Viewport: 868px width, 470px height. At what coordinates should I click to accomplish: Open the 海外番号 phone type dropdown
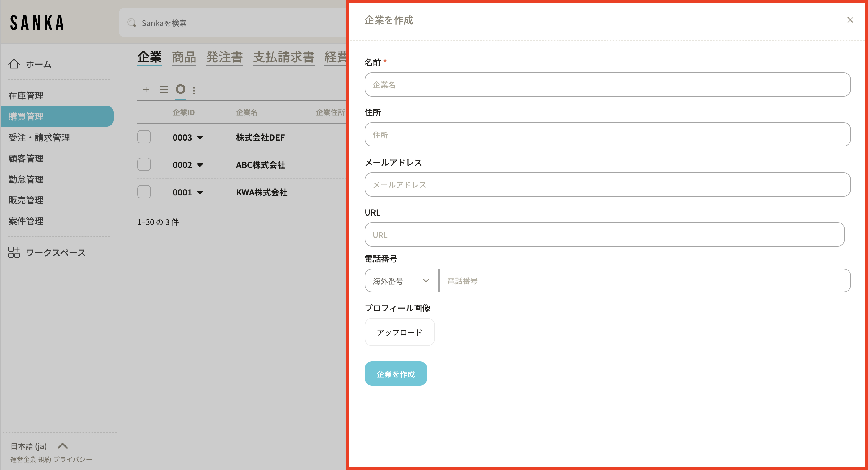[401, 281]
